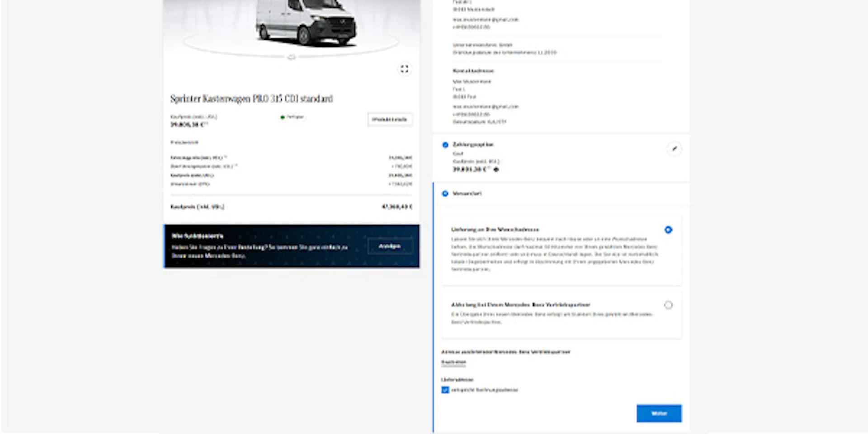
Task: Open the Produktdetails button
Action: (390, 120)
